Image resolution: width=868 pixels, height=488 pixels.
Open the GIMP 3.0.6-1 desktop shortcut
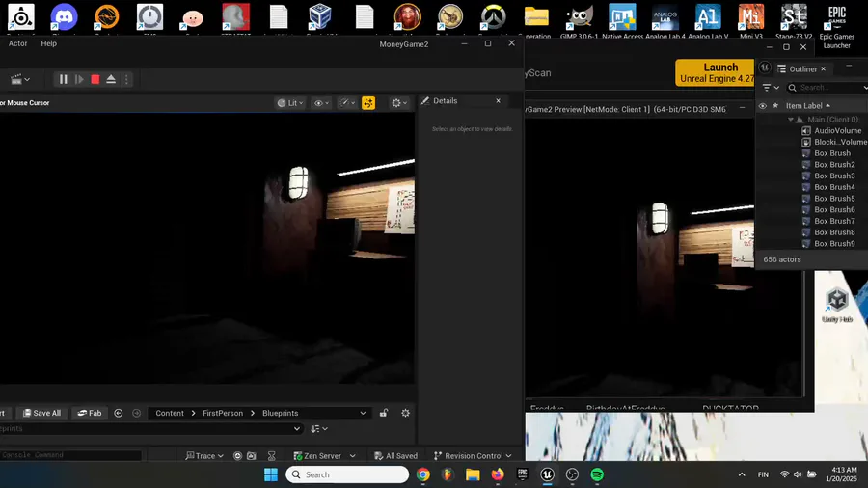tap(579, 20)
